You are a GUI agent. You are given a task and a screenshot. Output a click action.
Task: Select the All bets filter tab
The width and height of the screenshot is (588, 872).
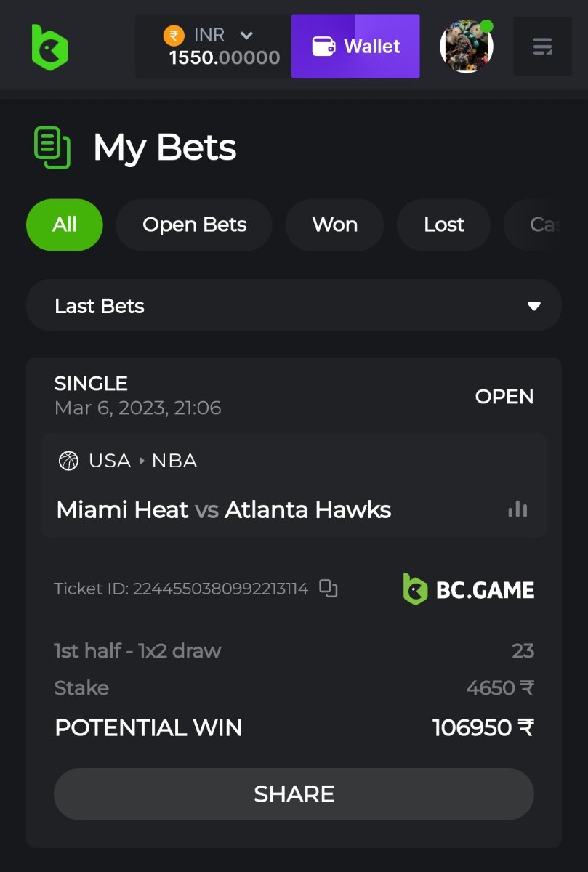pyautogui.click(x=65, y=225)
